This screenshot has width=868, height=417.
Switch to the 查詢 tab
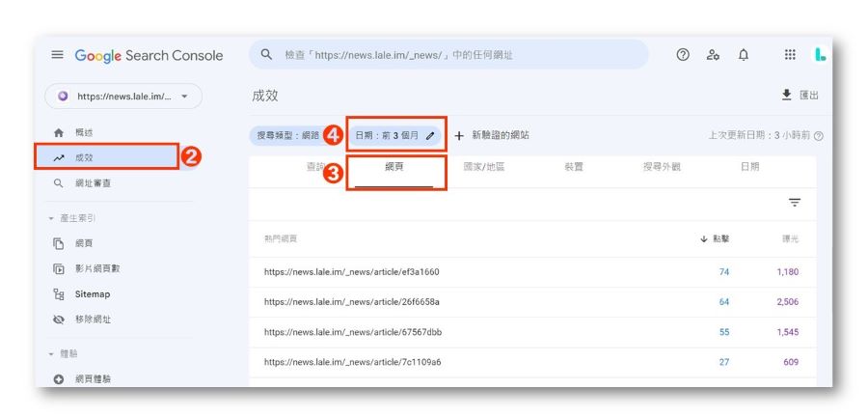click(314, 167)
